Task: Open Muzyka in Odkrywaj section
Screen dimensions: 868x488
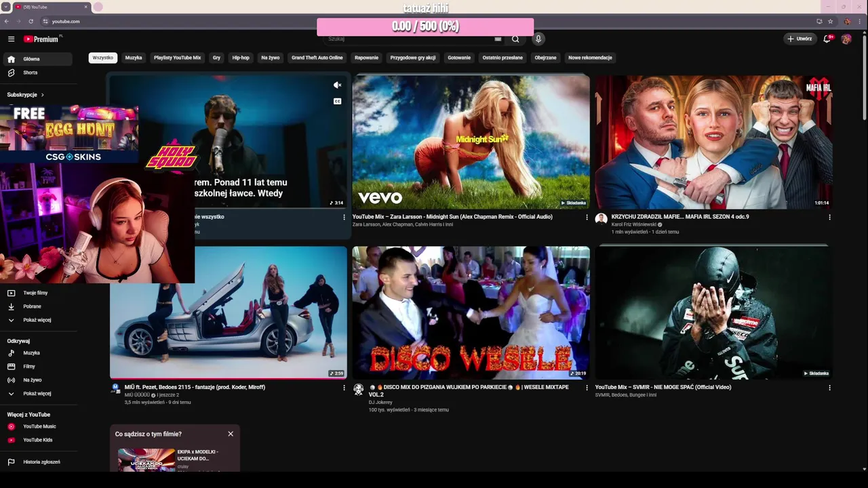Action: 37,353
